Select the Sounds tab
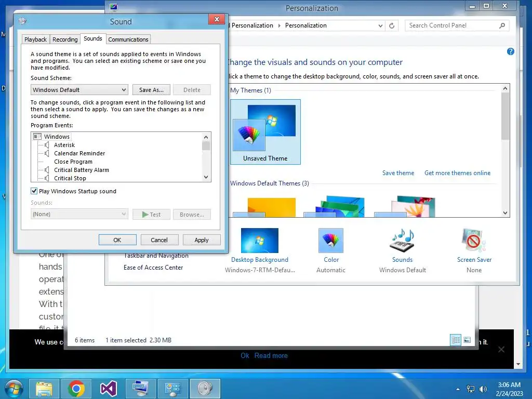Screen dimensions: 532x399 pos(93,38)
